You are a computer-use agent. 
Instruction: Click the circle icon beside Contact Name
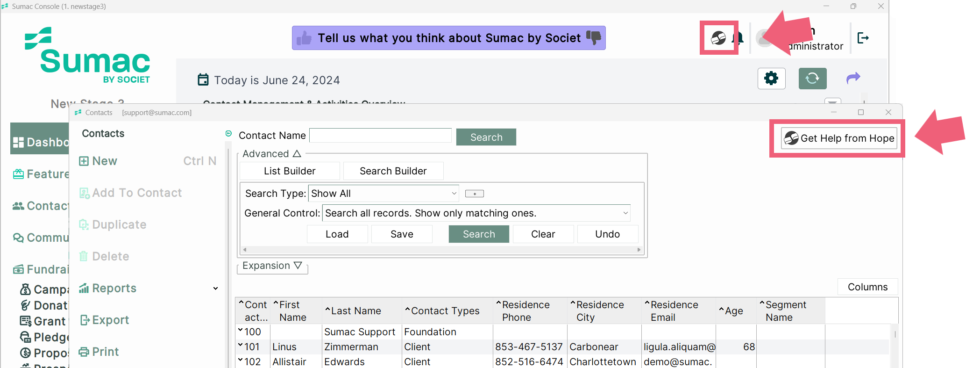point(228,134)
